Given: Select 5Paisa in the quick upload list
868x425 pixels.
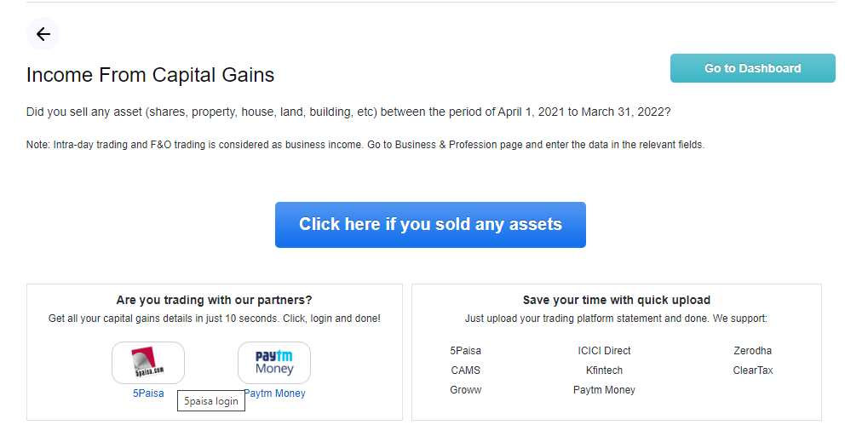Looking at the screenshot, I should (x=466, y=351).
